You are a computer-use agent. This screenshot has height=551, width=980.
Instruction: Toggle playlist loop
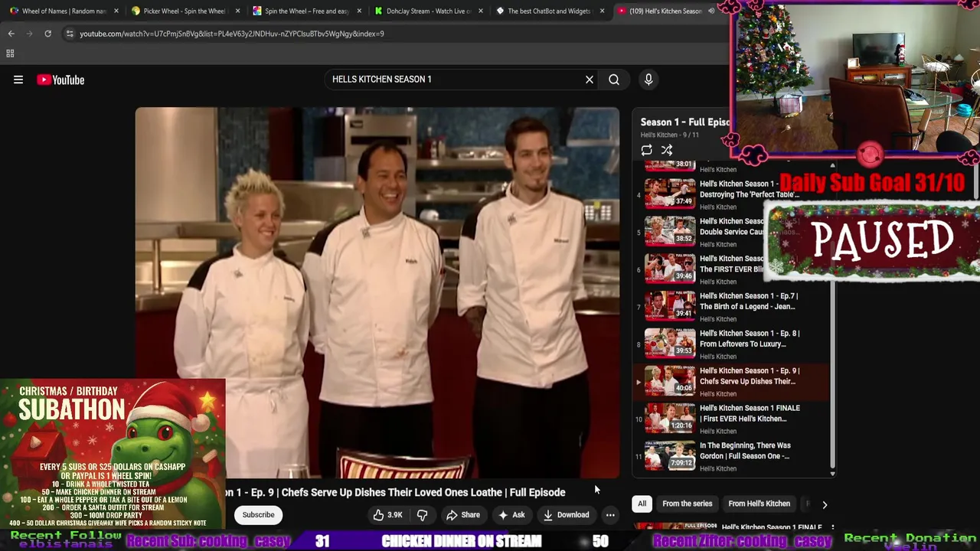(647, 151)
